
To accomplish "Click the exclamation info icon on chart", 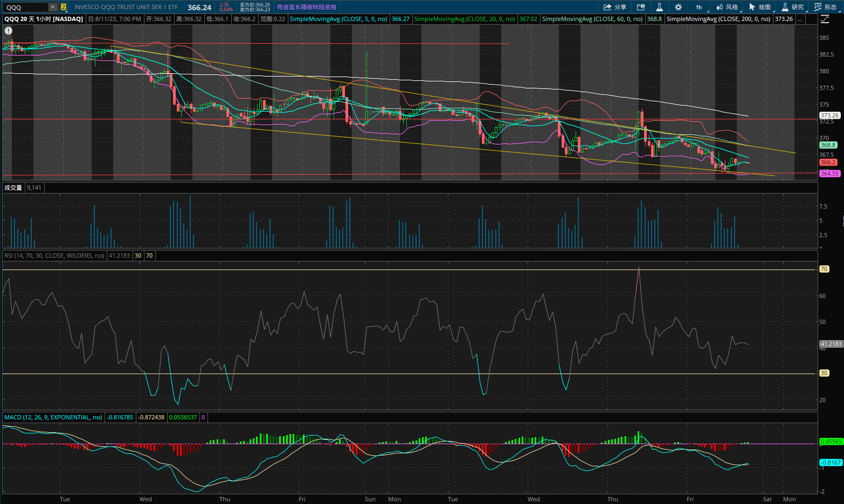I will [9, 31].
